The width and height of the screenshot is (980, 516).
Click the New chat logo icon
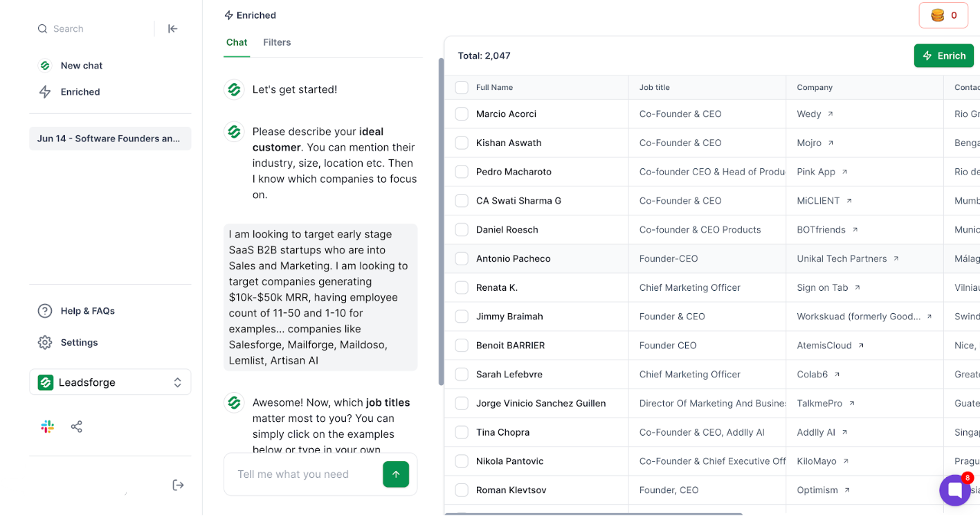[x=45, y=66]
